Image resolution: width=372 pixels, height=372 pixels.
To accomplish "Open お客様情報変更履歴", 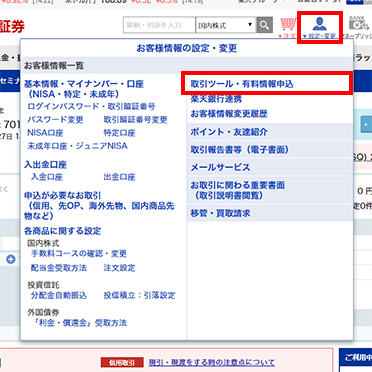I will [x=229, y=114].
